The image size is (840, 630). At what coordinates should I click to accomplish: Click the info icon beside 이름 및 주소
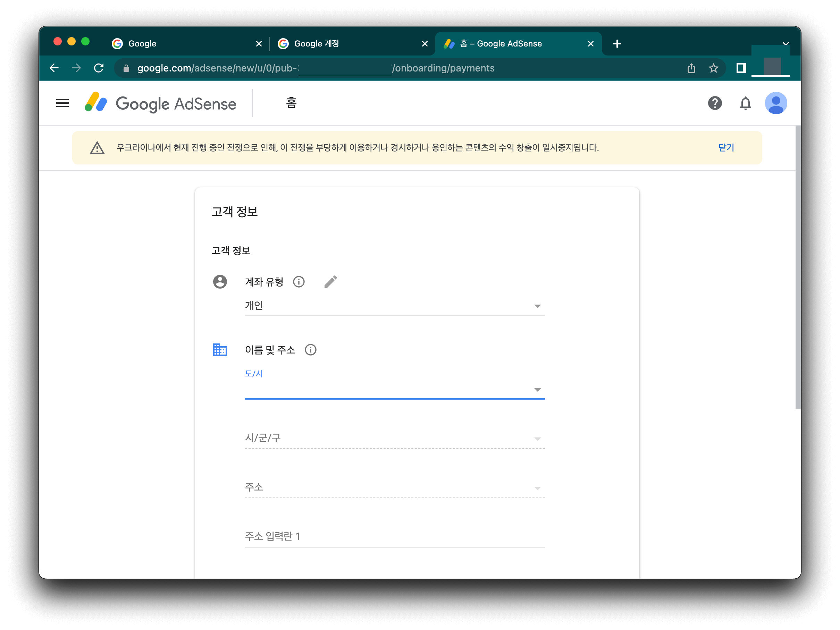pyautogui.click(x=310, y=350)
